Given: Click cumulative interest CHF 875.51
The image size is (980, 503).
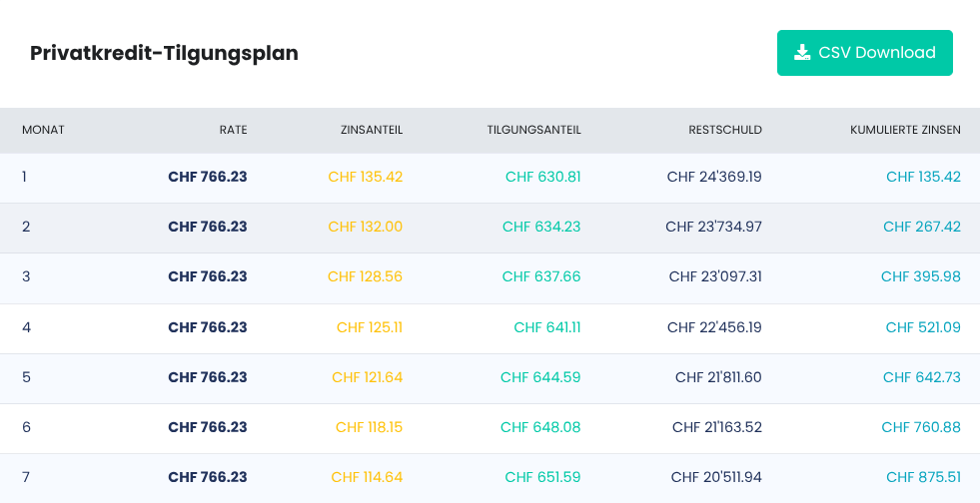Looking at the screenshot, I should [924, 477].
